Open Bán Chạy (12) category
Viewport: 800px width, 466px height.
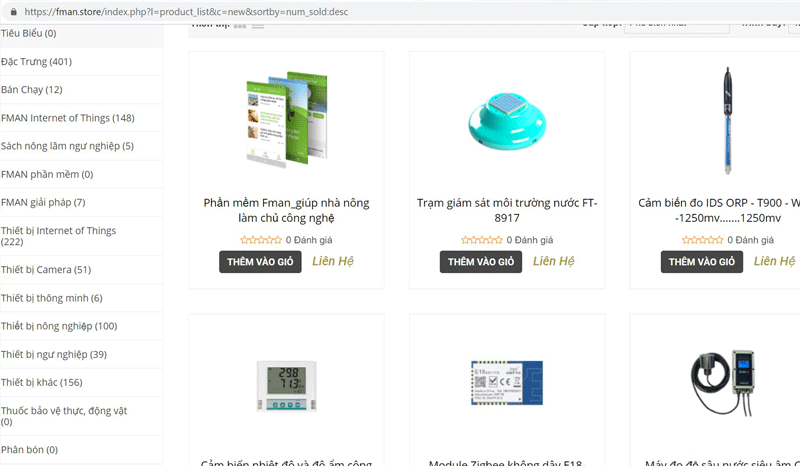pos(32,90)
